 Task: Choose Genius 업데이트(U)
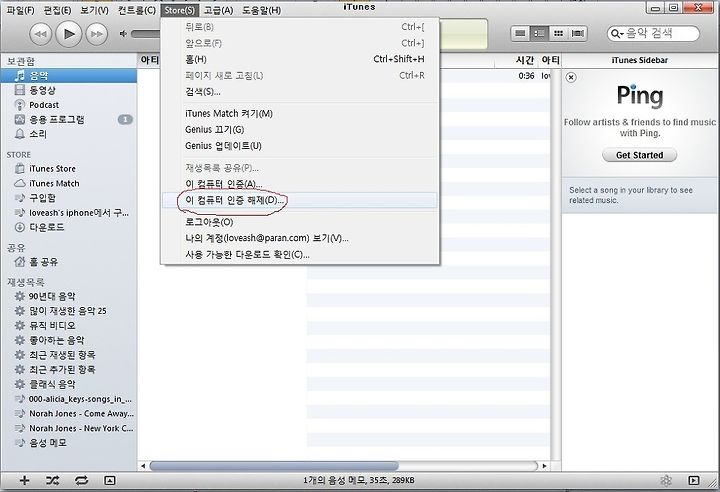pos(300,146)
